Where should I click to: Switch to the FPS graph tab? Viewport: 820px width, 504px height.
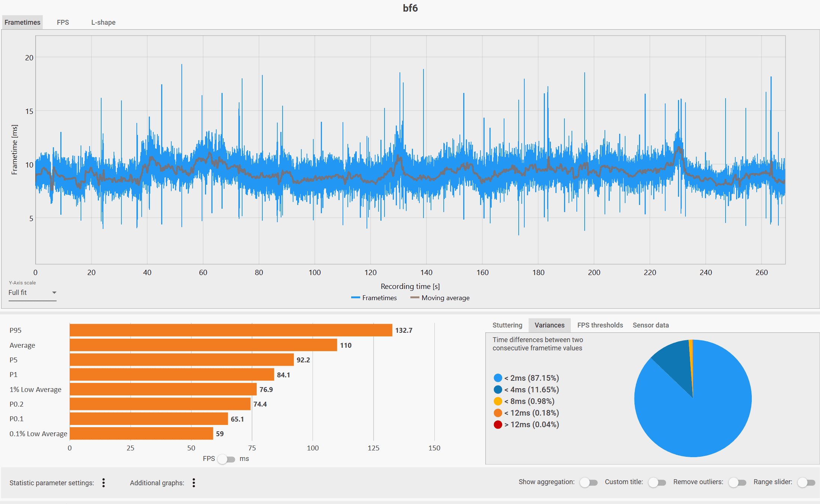tap(63, 22)
